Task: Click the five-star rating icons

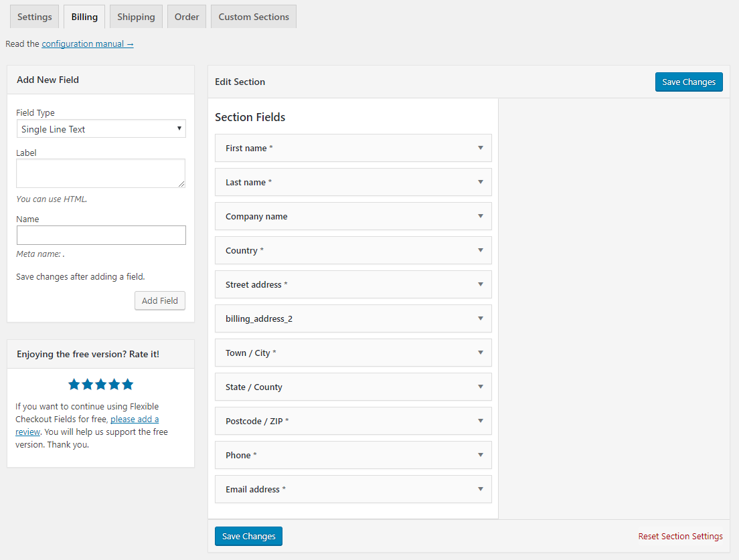Action: (100, 384)
